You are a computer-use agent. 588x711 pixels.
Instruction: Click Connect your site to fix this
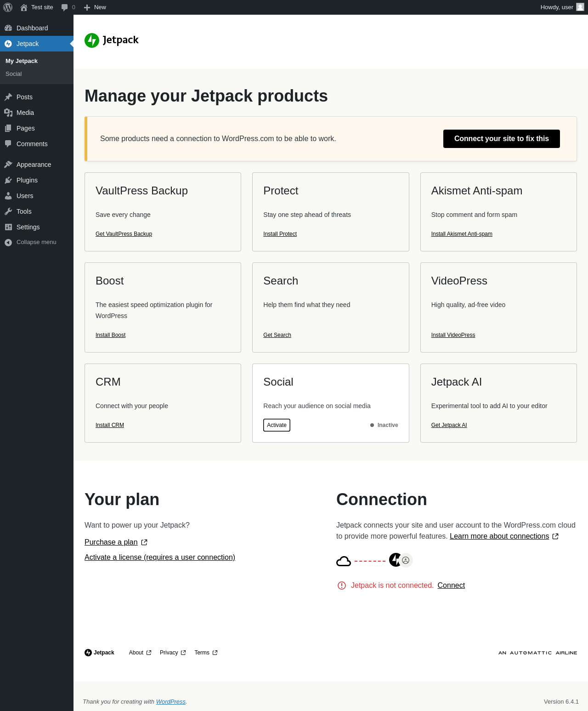[x=501, y=139]
